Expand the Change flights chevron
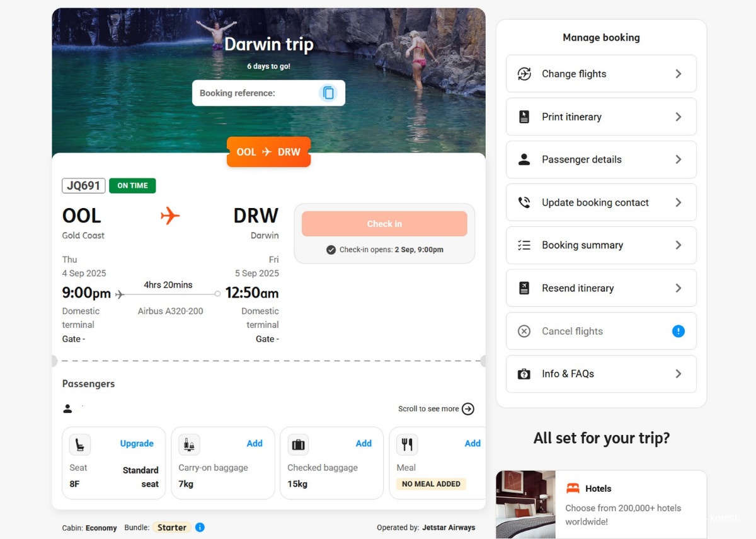The image size is (756, 539). coord(678,74)
